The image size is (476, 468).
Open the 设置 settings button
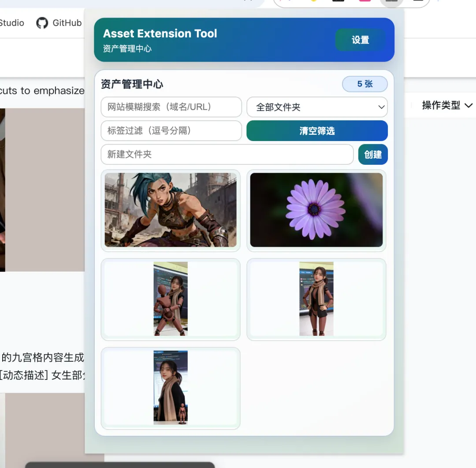click(x=361, y=40)
